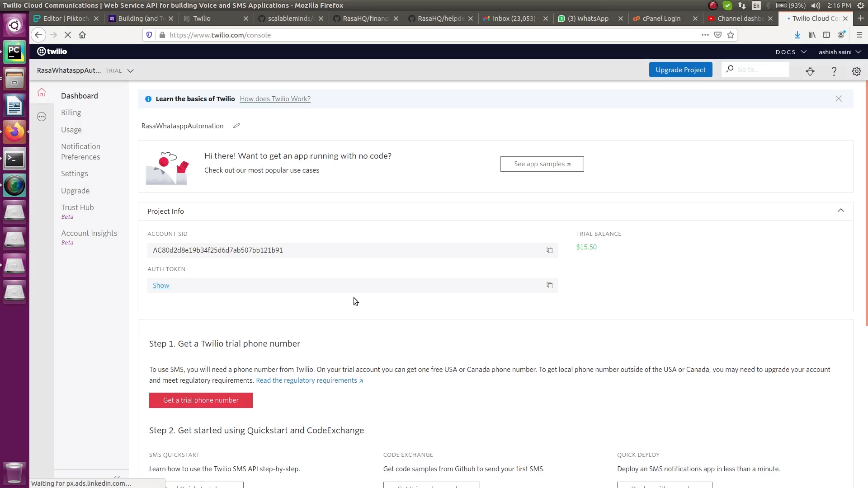Open Twilio help with the question mark icon

click(834, 71)
